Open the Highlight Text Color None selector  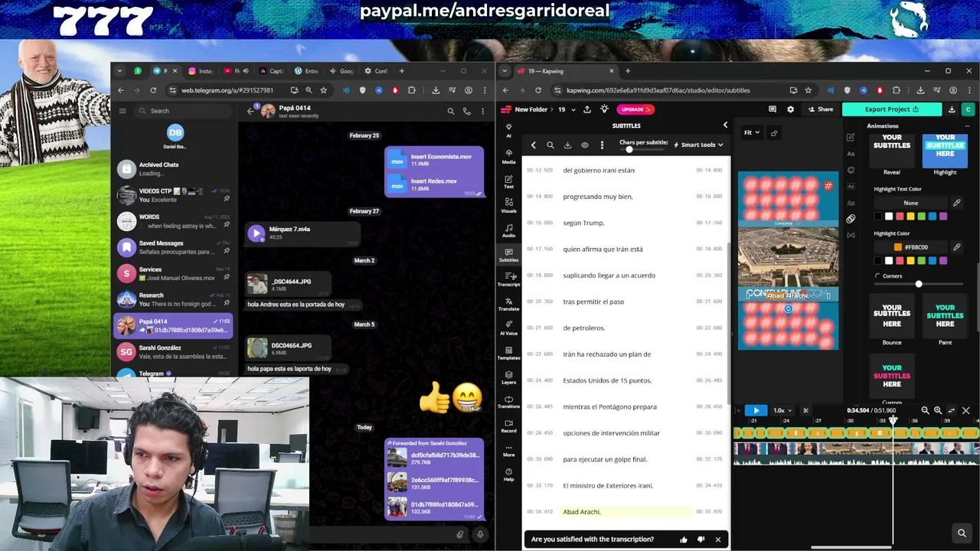910,203
